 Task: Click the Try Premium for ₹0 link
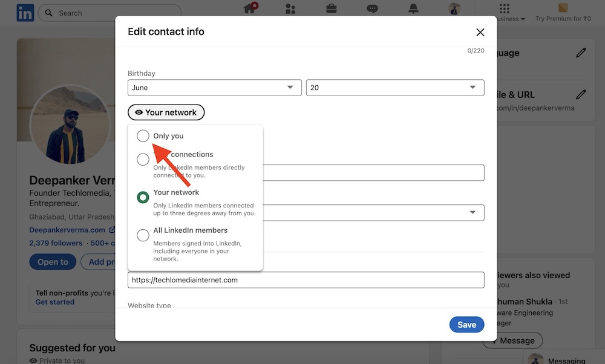click(x=563, y=19)
